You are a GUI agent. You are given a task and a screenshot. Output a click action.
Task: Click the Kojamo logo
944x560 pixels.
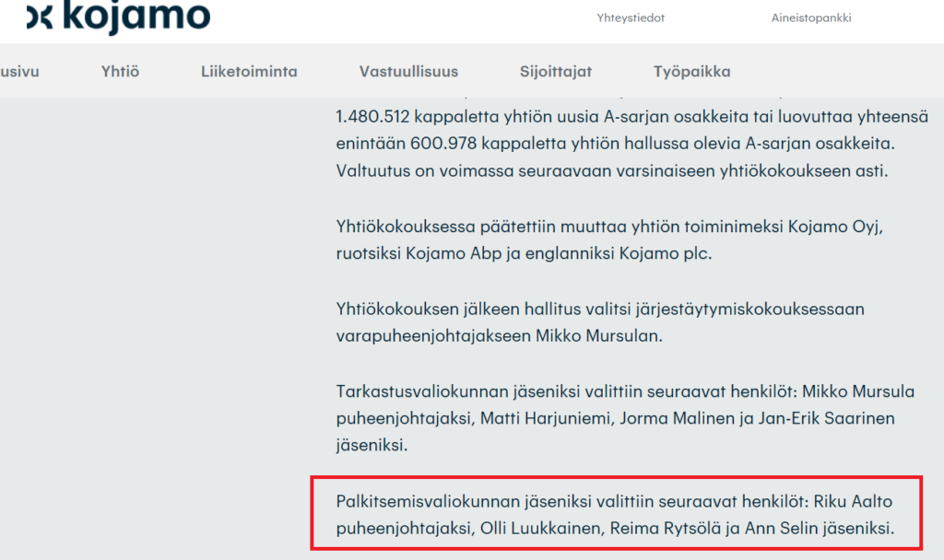[119, 17]
